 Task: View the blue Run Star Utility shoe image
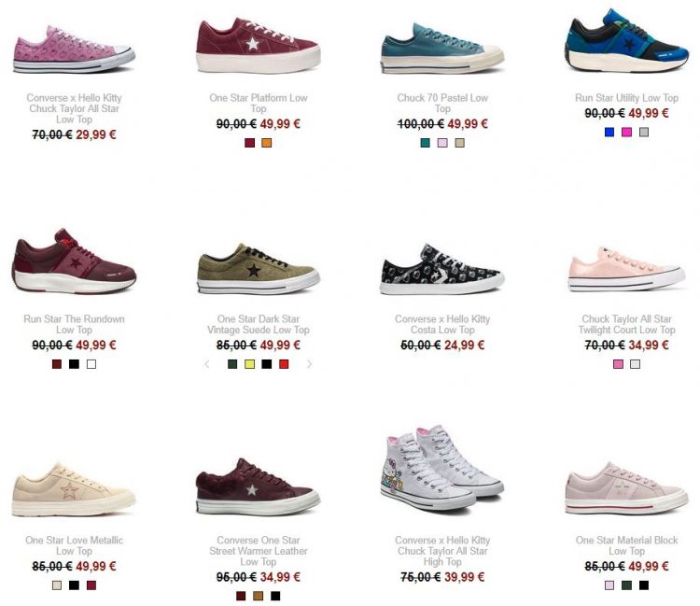pyautogui.click(x=627, y=41)
